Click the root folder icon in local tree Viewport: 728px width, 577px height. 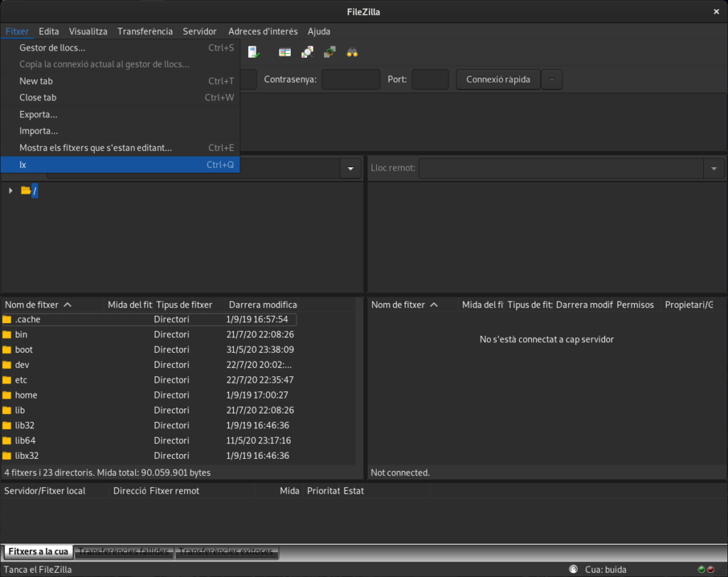point(26,191)
